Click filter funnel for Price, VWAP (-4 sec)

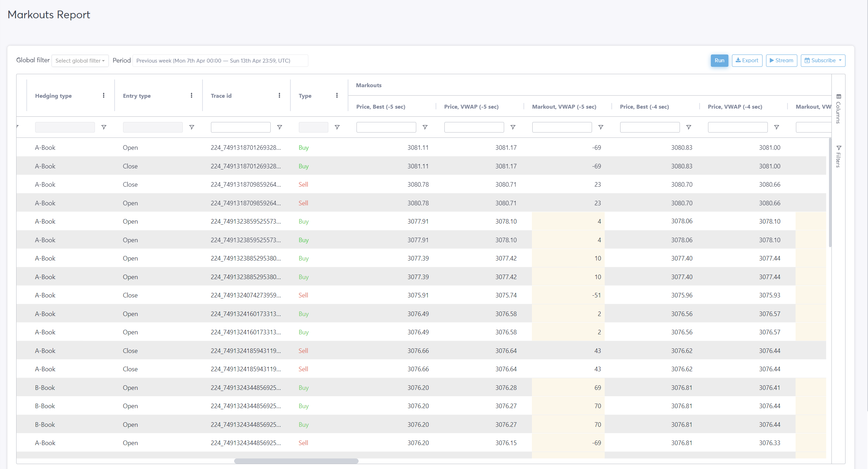click(777, 127)
